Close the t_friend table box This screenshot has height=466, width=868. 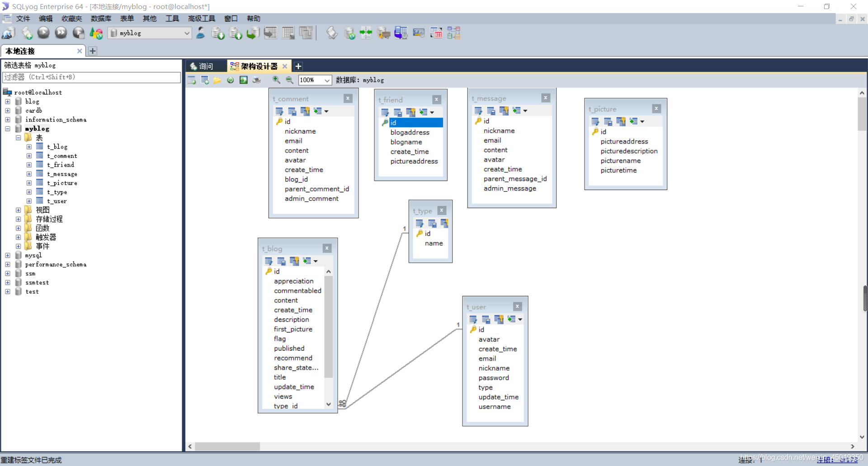pos(437,100)
